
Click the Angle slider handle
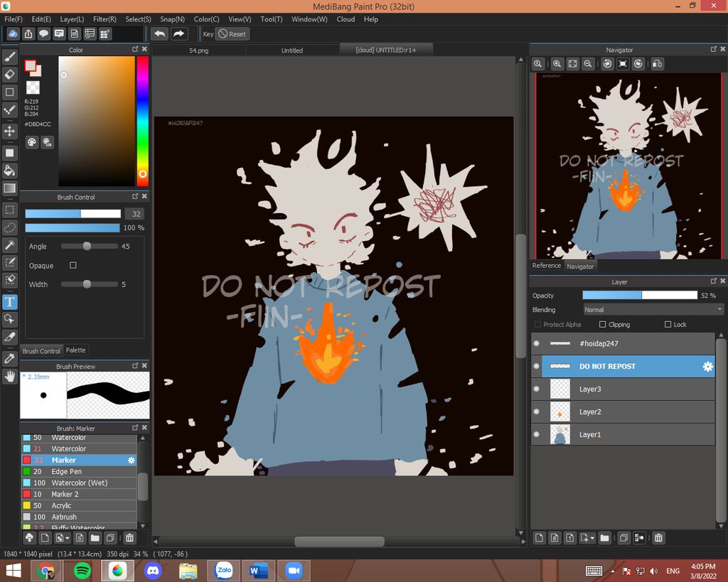(x=87, y=246)
